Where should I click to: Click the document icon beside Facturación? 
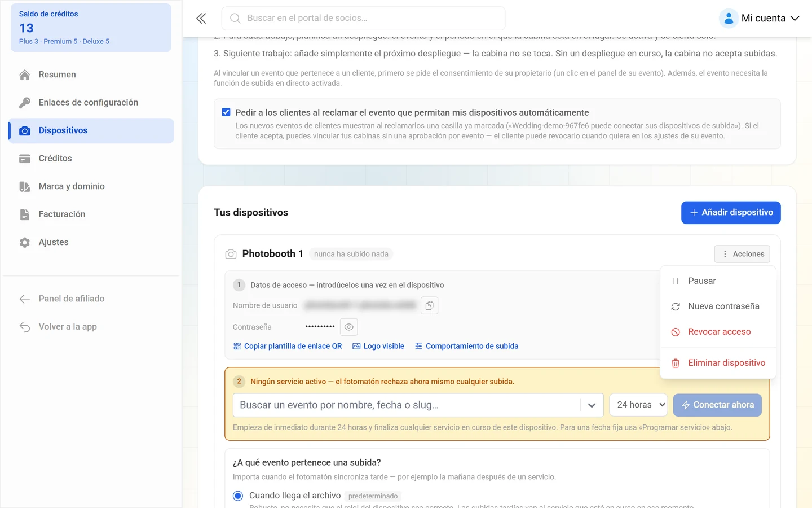point(25,214)
